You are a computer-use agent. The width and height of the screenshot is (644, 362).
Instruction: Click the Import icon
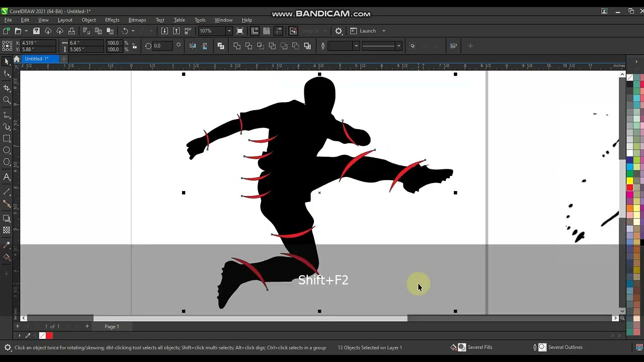pos(165,31)
